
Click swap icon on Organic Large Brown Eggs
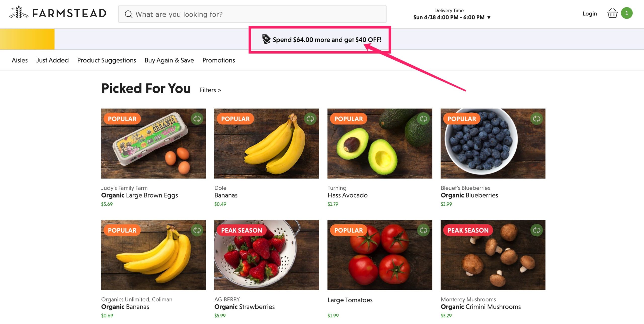[x=197, y=119]
